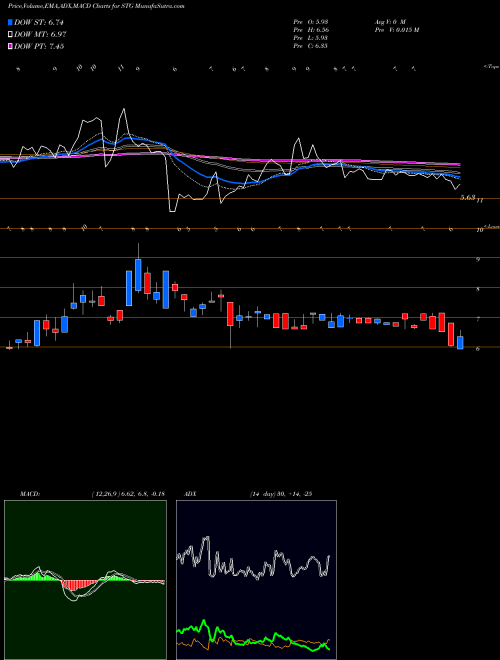Click the 'Pre H: 6.56' high value
The image size is (500, 660).
(x=311, y=29)
